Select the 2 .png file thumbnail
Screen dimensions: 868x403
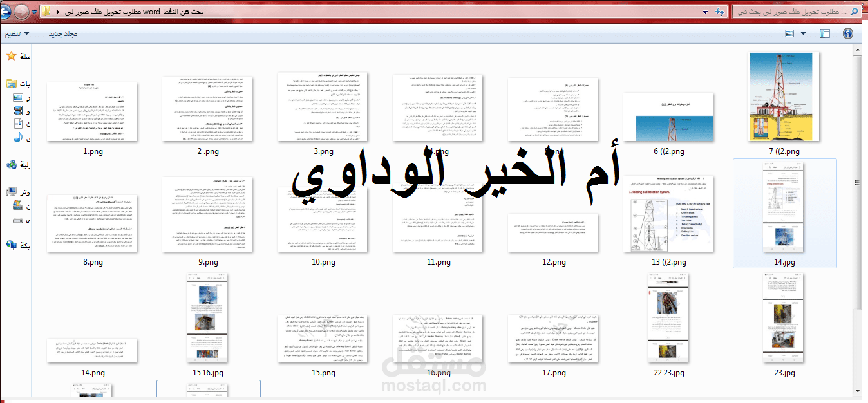click(207, 108)
